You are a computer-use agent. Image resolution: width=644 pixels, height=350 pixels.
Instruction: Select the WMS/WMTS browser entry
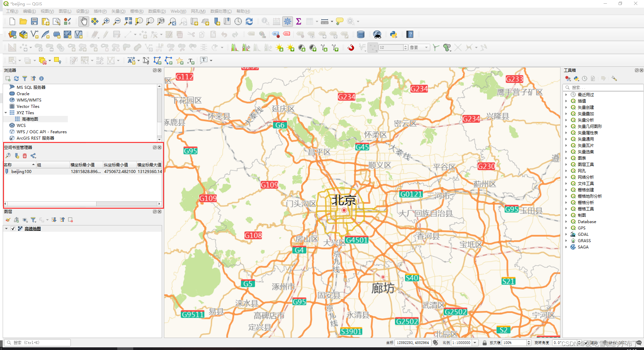coord(29,100)
